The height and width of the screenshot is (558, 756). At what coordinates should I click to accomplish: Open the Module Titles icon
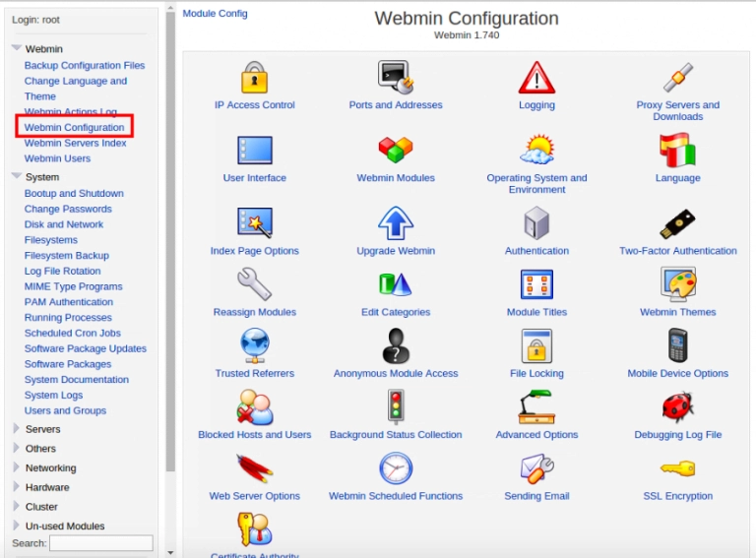point(536,284)
